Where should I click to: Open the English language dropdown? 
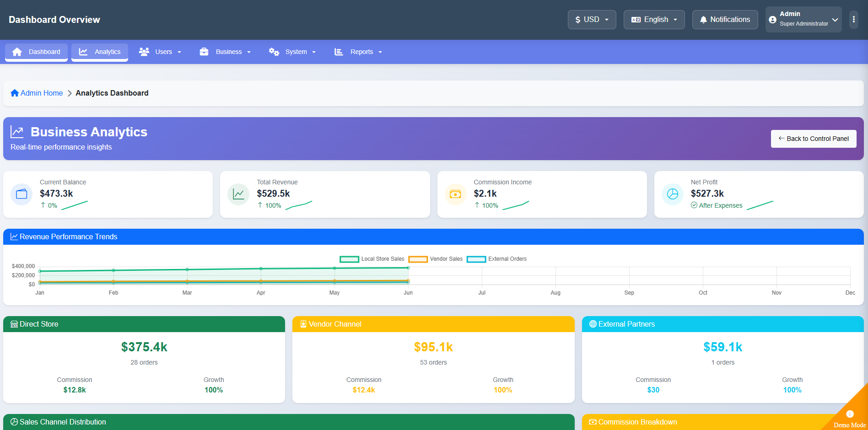(654, 20)
